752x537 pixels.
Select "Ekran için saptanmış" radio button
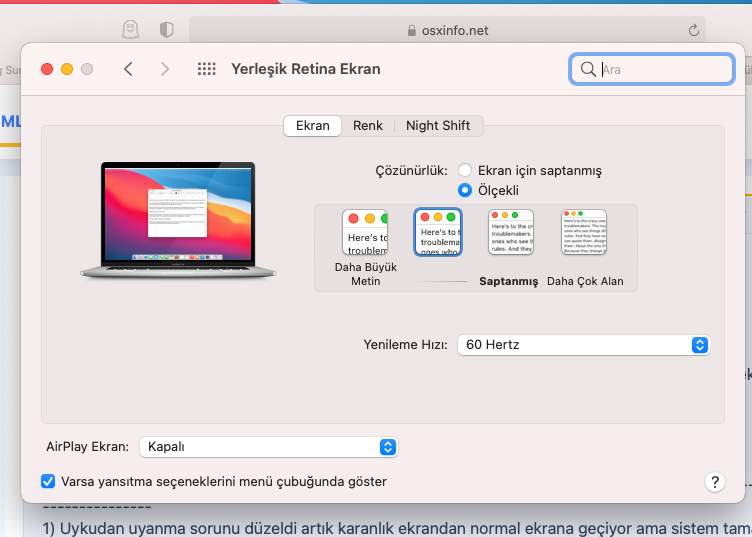pos(465,171)
